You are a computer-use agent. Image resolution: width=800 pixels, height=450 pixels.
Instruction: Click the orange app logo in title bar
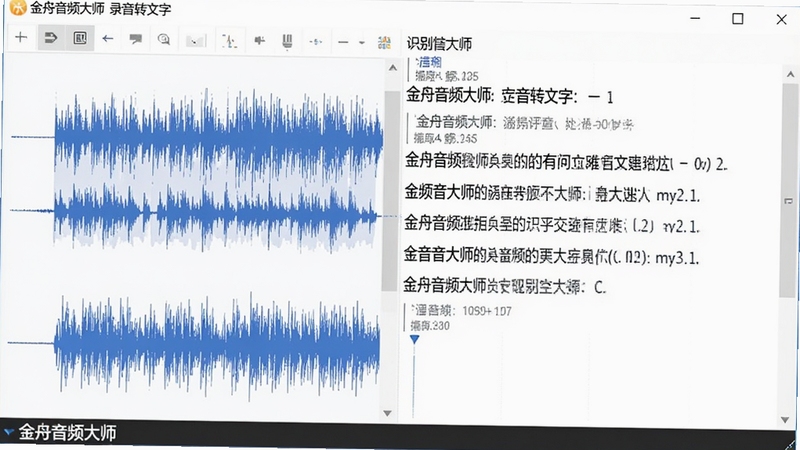click(x=18, y=8)
